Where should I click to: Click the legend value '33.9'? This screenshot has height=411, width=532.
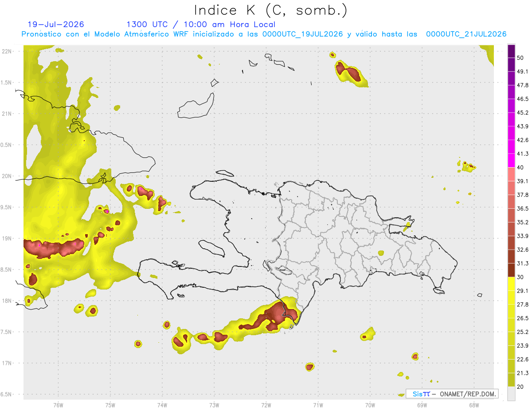(x=523, y=236)
